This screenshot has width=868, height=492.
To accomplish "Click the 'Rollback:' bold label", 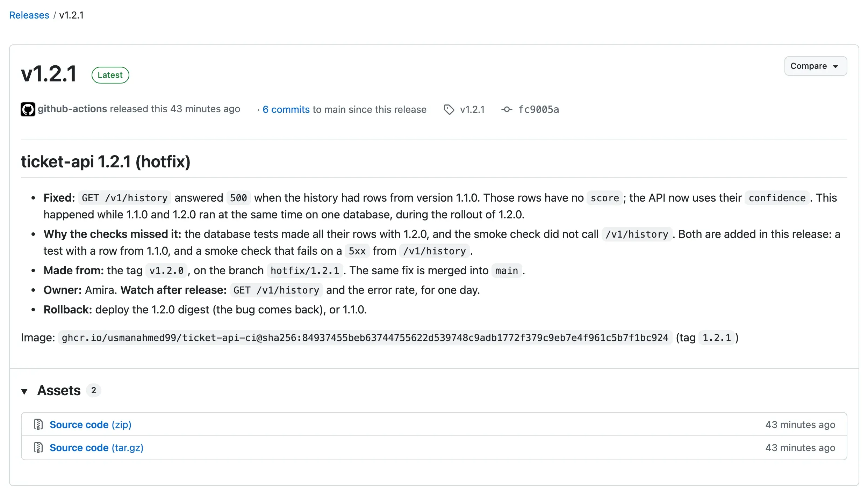I will click(x=68, y=310).
